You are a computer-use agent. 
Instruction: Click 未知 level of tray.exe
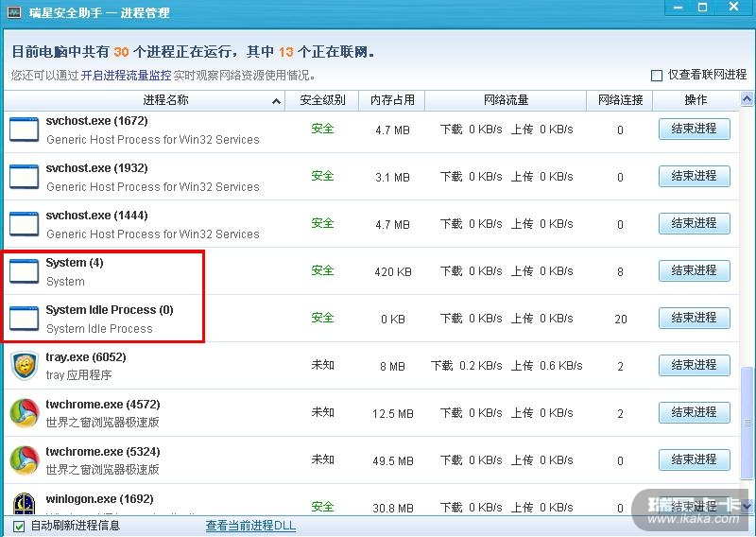[x=322, y=365]
